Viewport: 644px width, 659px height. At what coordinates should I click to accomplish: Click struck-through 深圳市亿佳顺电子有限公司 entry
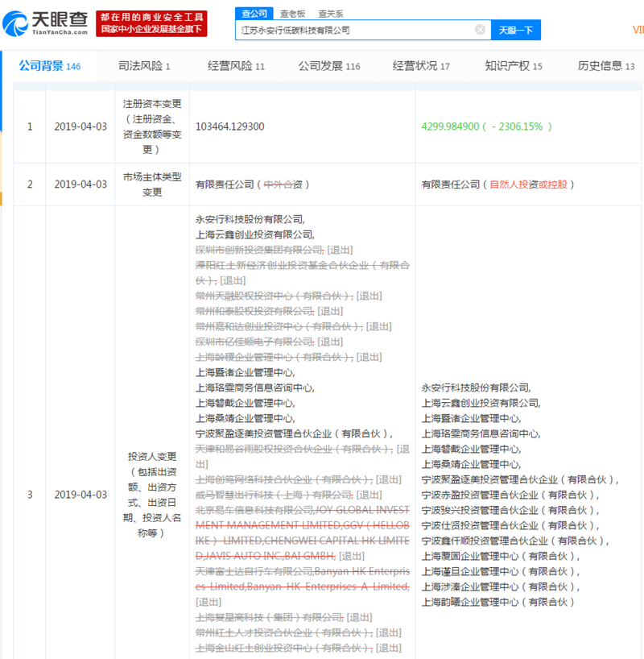pyautogui.click(x=254, y=342)
